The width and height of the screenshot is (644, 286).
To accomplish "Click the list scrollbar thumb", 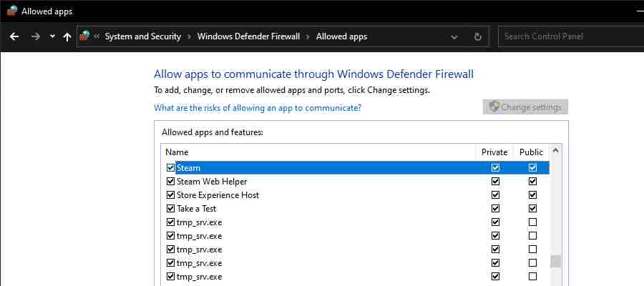I will pyautogui.click(x=556, y=261).
